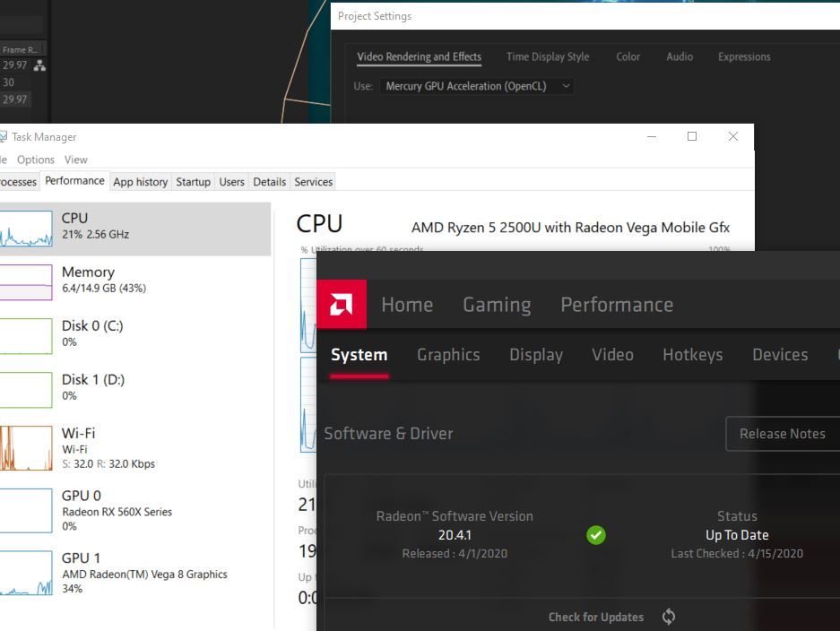Select the Memory usage graph thumbnail

coord(26,281)
